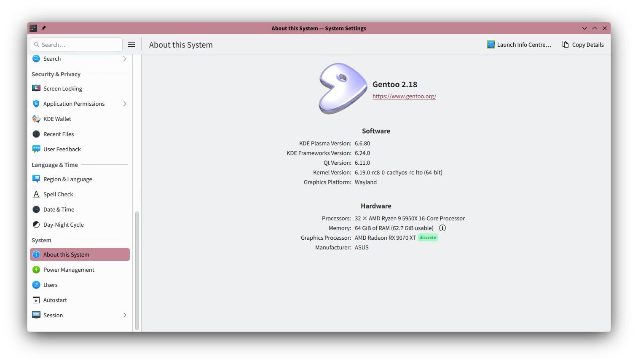Viewport: 638px width, 364px height.
Task: Click the pin window icon in titlebar
Action: [43, 28]
